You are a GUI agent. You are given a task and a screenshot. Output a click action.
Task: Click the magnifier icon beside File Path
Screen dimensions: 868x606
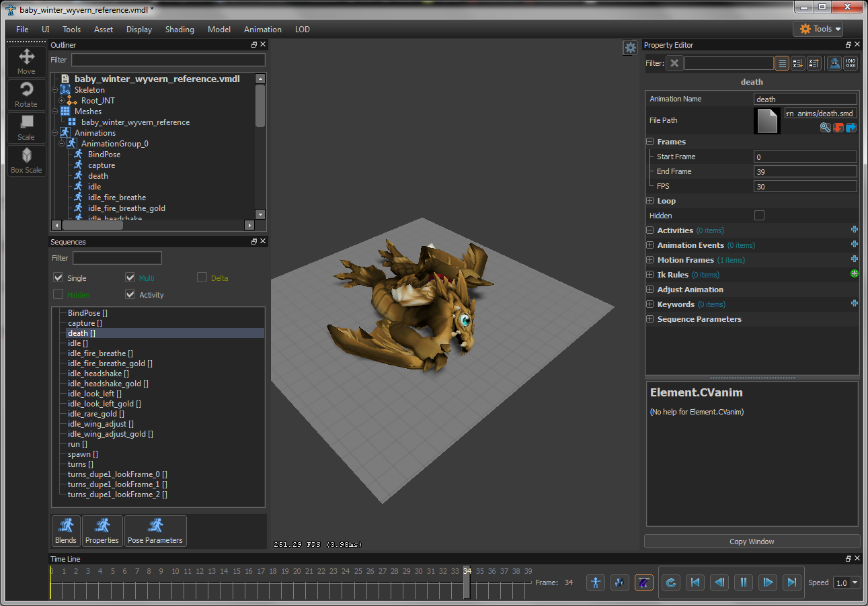825,128
